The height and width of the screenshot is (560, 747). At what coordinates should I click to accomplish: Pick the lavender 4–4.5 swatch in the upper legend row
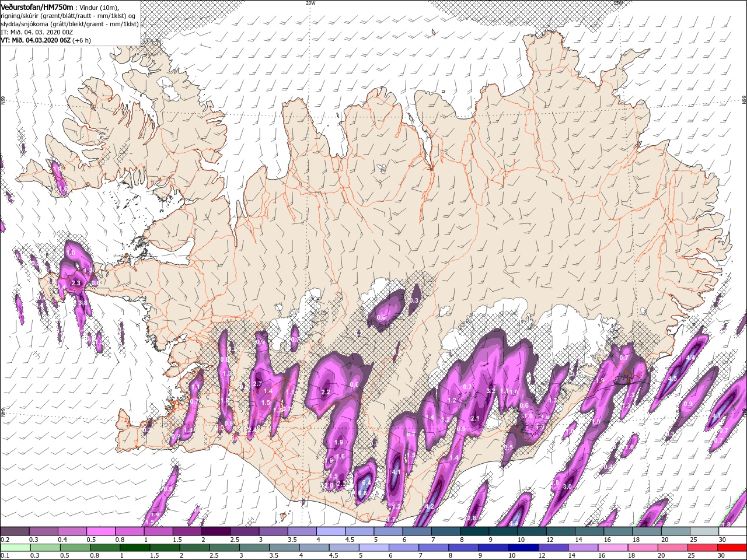coord(331,531)
